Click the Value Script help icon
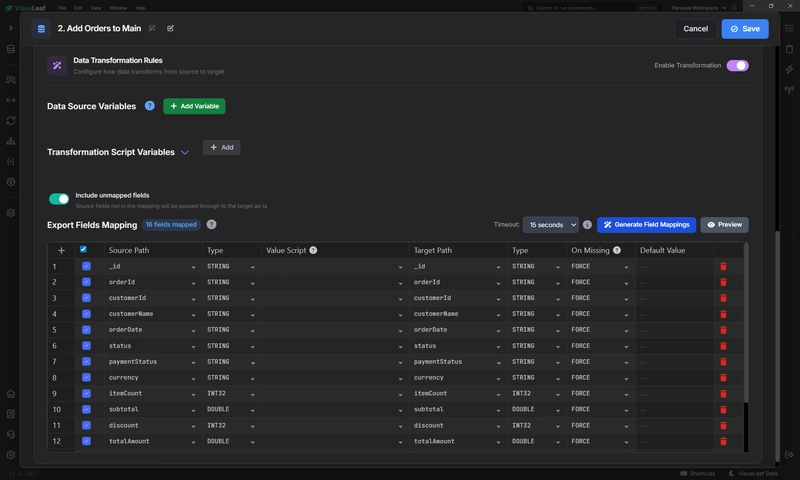Viewport: 800px width, 480px height. pyautogui.click(x=313, y=250)
